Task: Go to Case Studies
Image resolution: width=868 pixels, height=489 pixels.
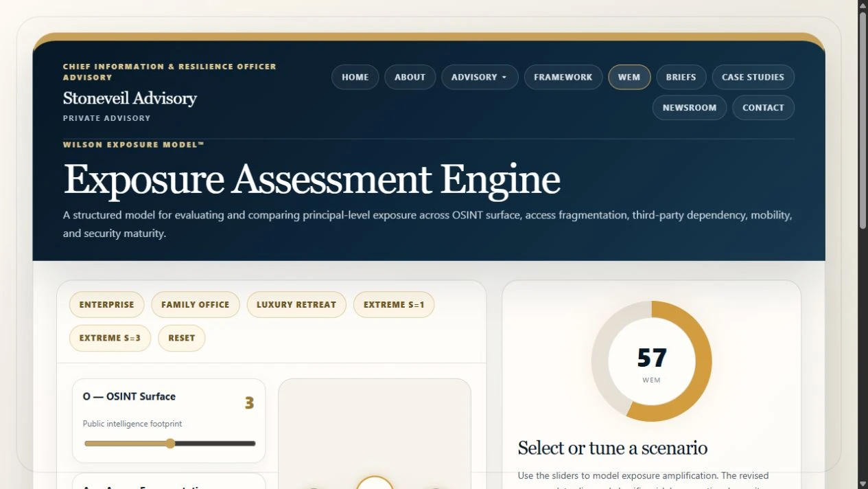Action: pyautogui.click(x=753, y=77)
